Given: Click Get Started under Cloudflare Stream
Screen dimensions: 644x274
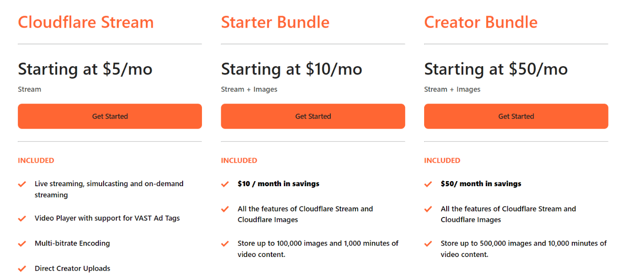Looking at the screenshot, I should (x=109, y=116).
